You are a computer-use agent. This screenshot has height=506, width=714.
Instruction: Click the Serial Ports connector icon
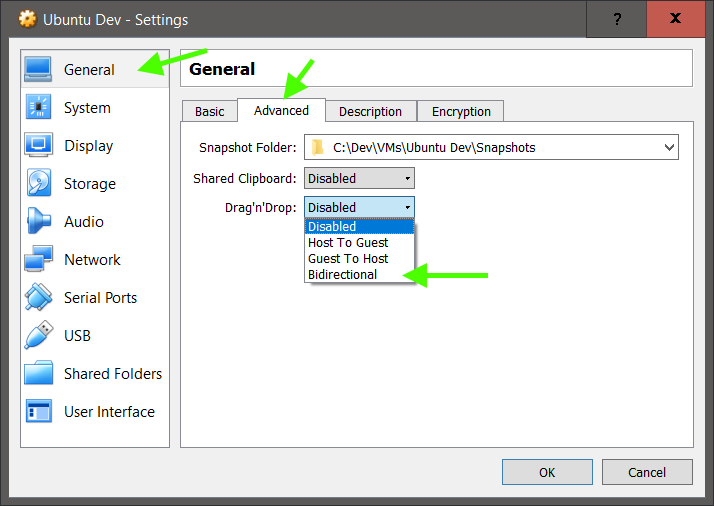click(38, 297)
